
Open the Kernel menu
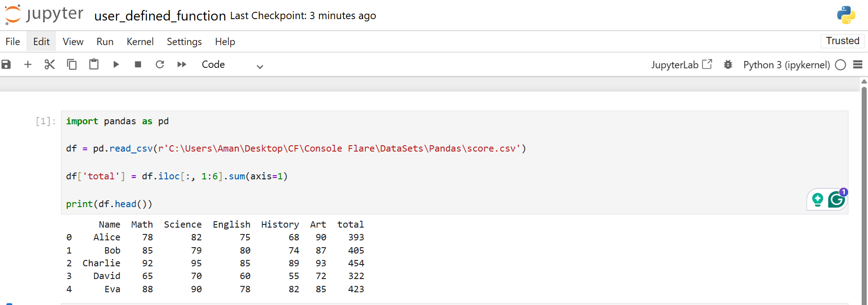pos(140,42)
